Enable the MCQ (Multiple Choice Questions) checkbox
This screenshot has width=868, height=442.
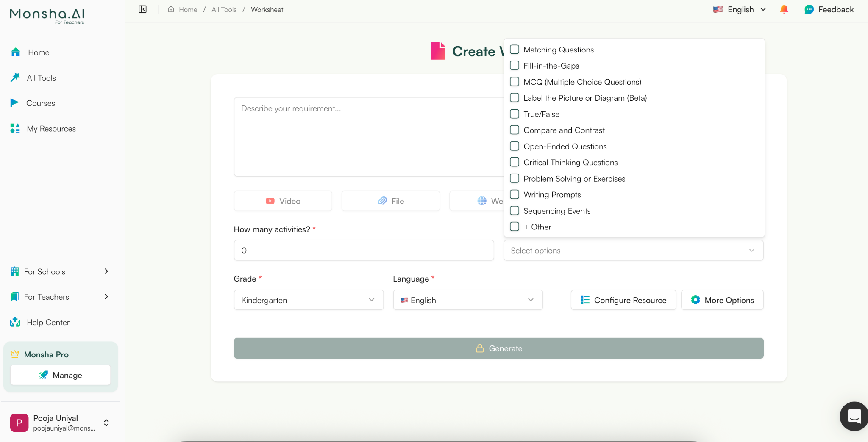[514, 81]
